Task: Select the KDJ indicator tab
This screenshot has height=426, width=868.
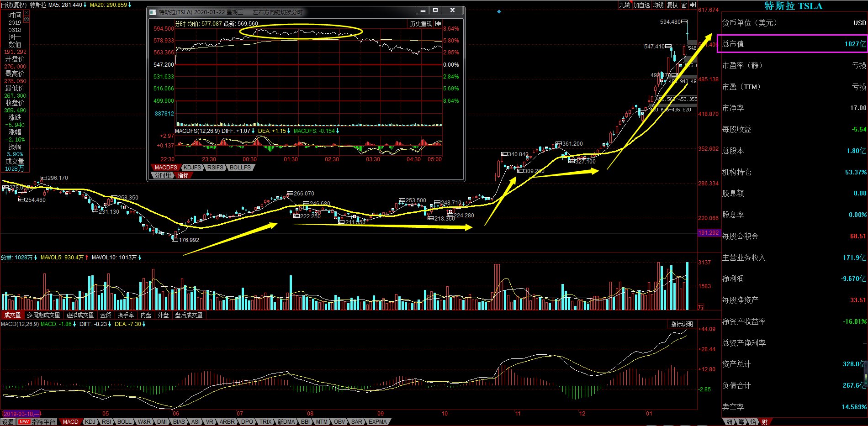Action: click(x=90, y=422)
